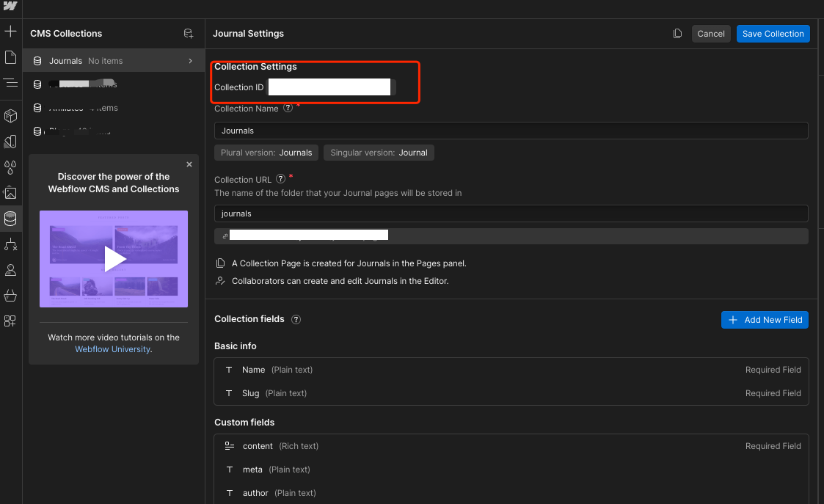Open the meta plain text field row
Image resolution: width=824 pixels, height=504 pixels.
511,470
